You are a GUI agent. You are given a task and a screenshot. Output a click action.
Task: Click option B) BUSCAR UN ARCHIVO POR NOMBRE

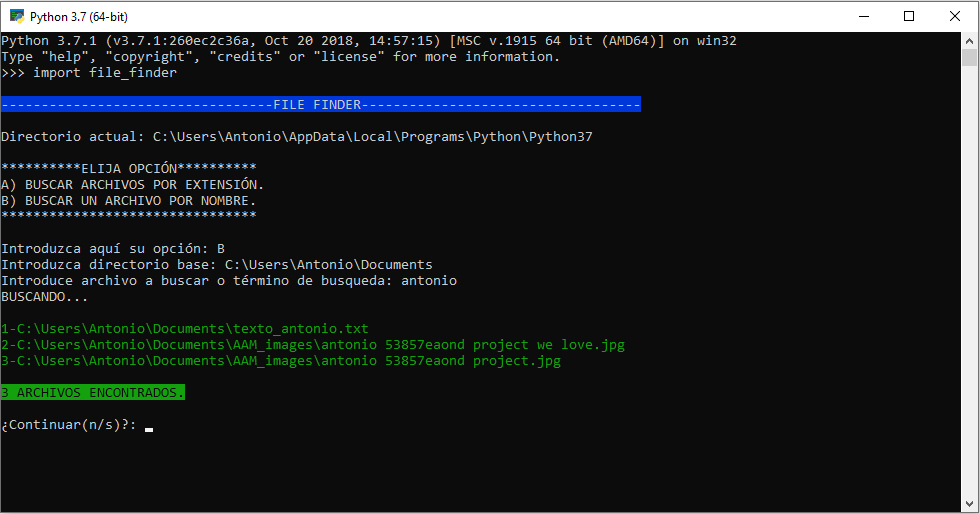tap(129, 201)
